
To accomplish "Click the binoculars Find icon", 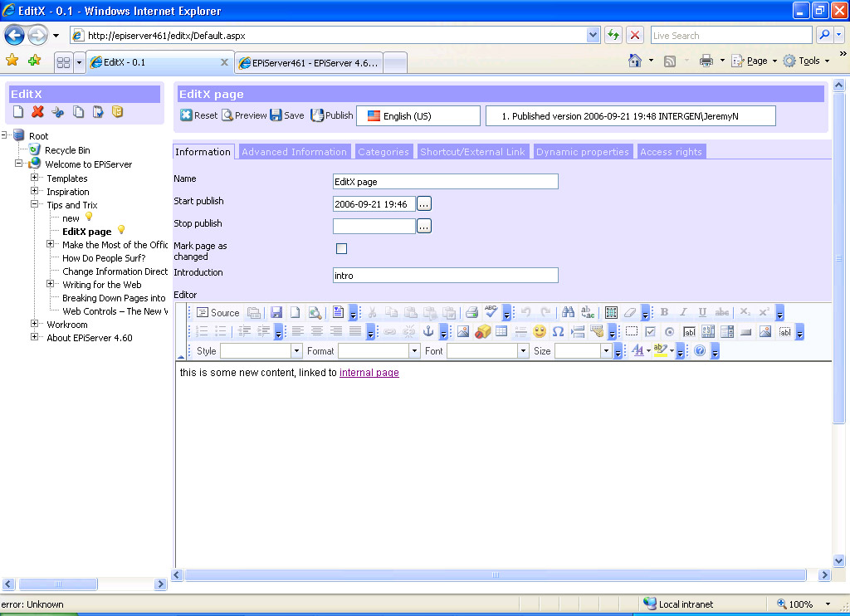I will pyautogui.click(x=568, y=312).
